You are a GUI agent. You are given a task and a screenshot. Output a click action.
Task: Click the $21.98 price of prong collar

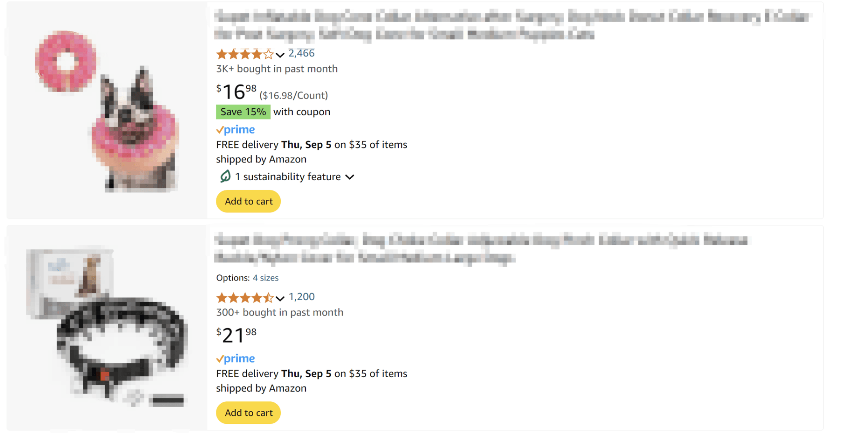[x=236, y=335]
